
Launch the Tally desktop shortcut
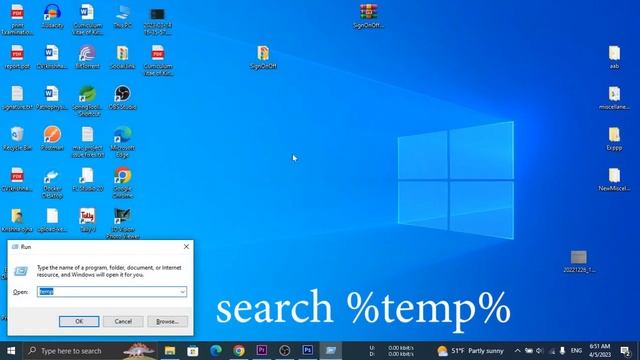point(87,220)
